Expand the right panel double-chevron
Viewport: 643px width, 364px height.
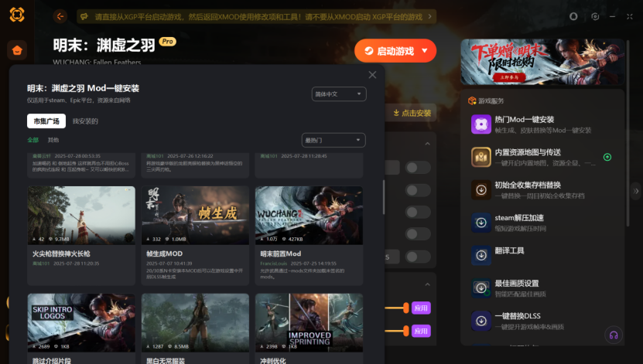click(636, 191)
